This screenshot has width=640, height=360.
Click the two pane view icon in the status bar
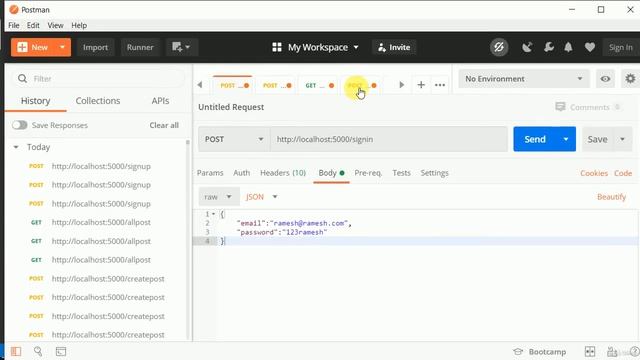pyautogui.click(x=590, y=351)
